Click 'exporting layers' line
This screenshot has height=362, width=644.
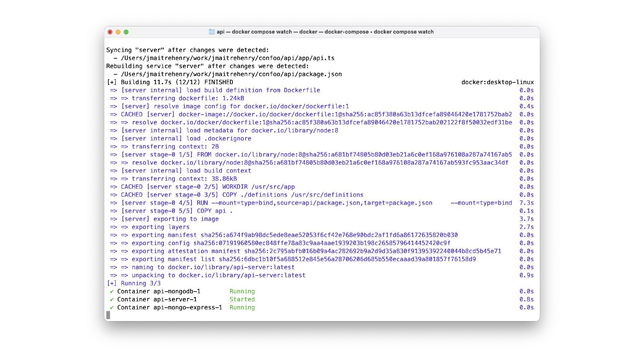150,227
